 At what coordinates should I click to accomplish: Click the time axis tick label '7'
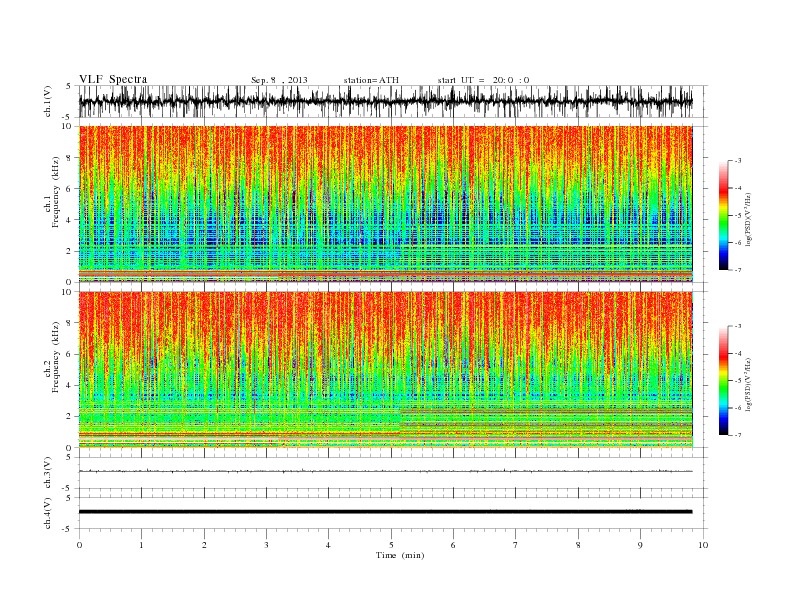coord(516,545)
